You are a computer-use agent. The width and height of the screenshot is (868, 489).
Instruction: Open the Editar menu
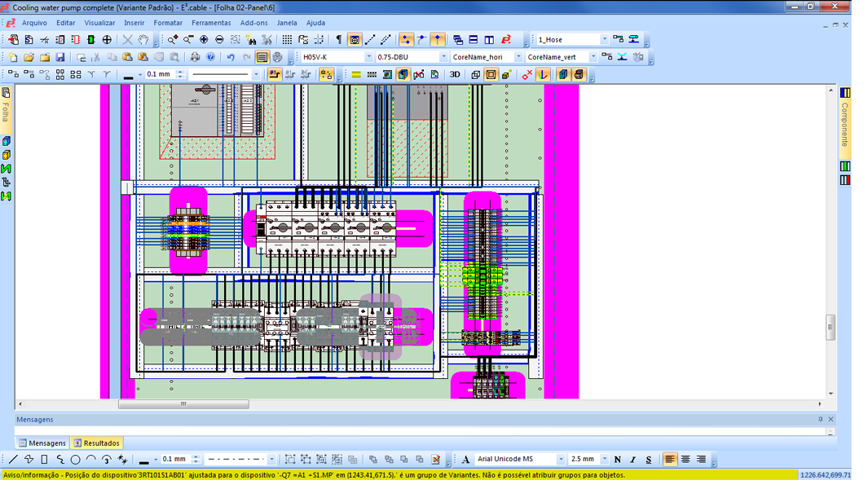65,23
